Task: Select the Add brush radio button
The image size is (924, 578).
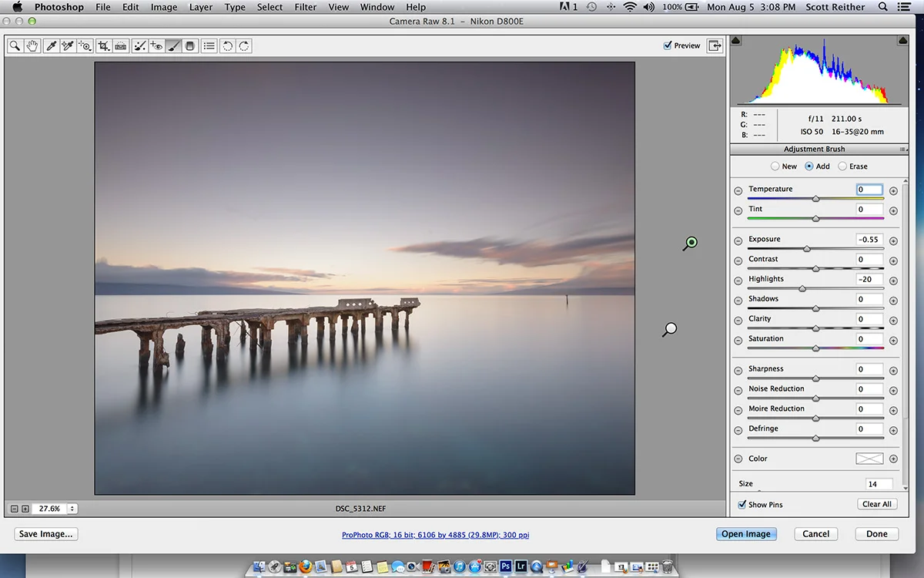Action: tap(809, 166)
